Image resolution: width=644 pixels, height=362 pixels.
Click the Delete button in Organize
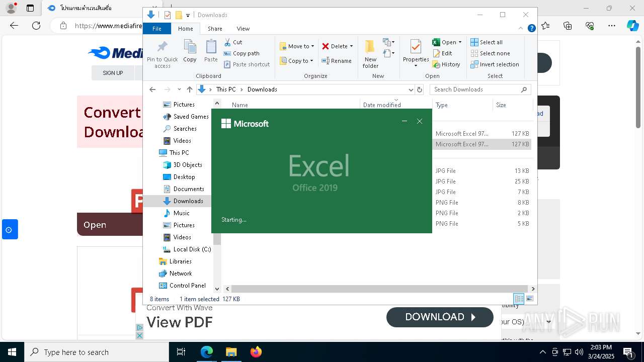click(x=337, y=46)
